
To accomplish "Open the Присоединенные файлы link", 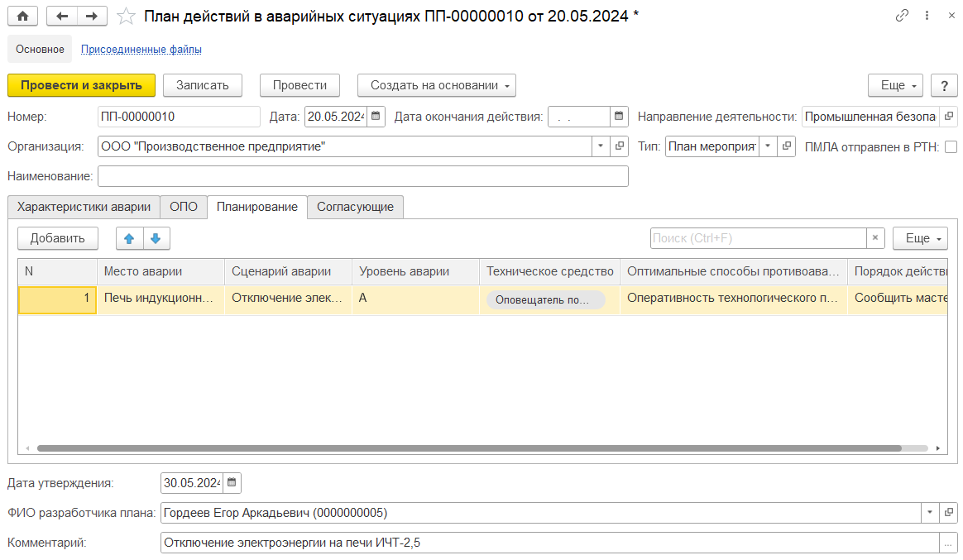I will [141, 49].
